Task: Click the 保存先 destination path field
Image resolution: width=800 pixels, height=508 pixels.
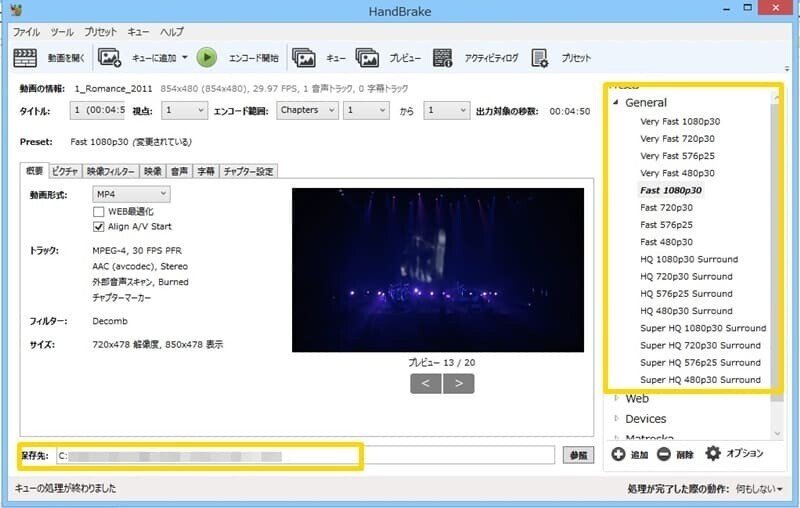Action: [305, 455]
